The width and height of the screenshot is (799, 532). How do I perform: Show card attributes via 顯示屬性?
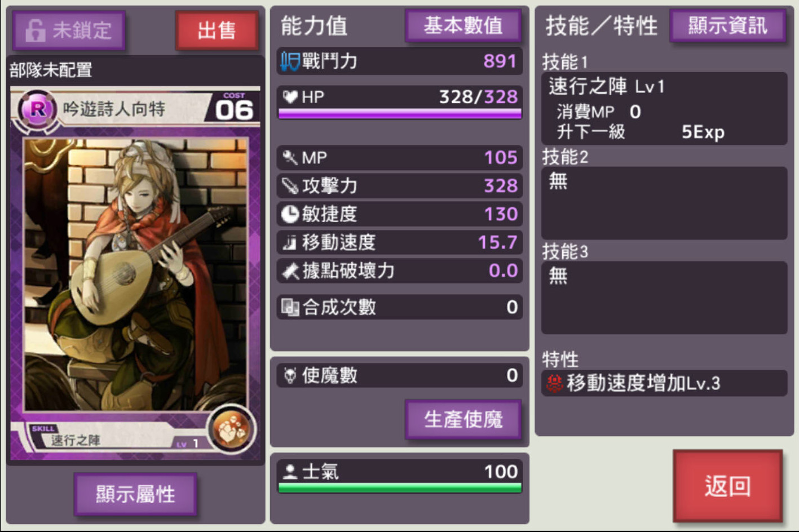(135, 494)
